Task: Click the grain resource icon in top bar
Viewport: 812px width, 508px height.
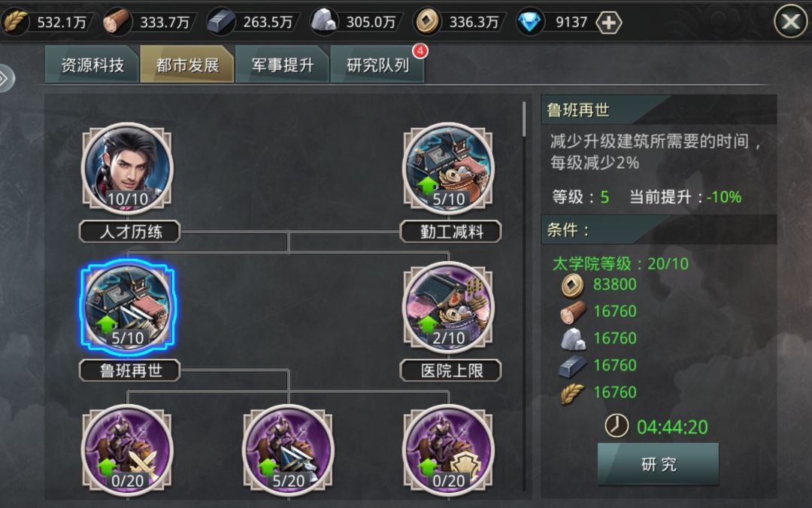Action: coord(15,22)
